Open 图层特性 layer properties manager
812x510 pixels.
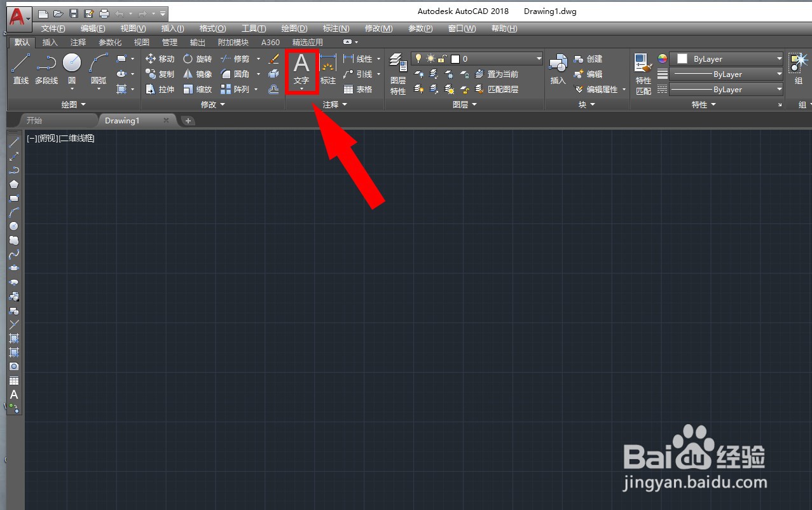[398, 74]
